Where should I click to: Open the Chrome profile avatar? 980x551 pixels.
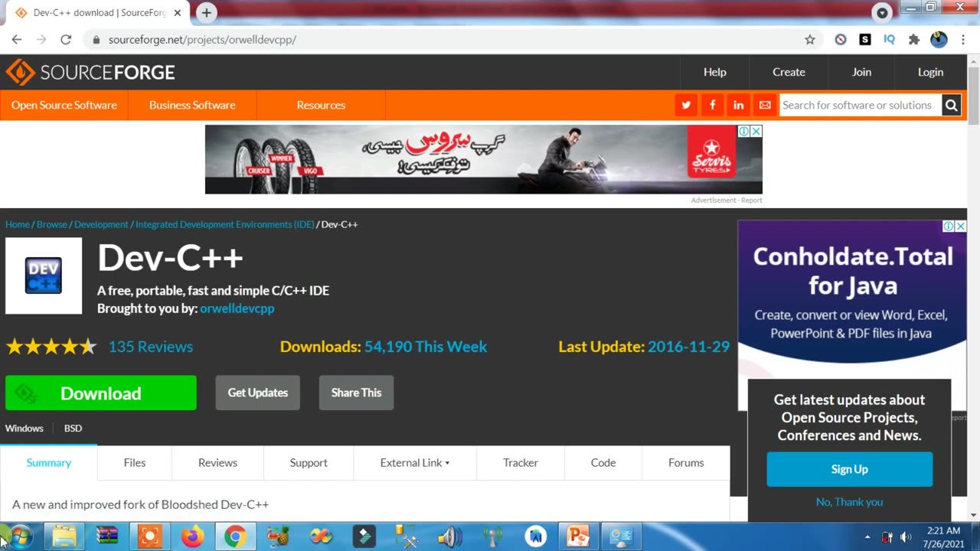click(939, 40)
